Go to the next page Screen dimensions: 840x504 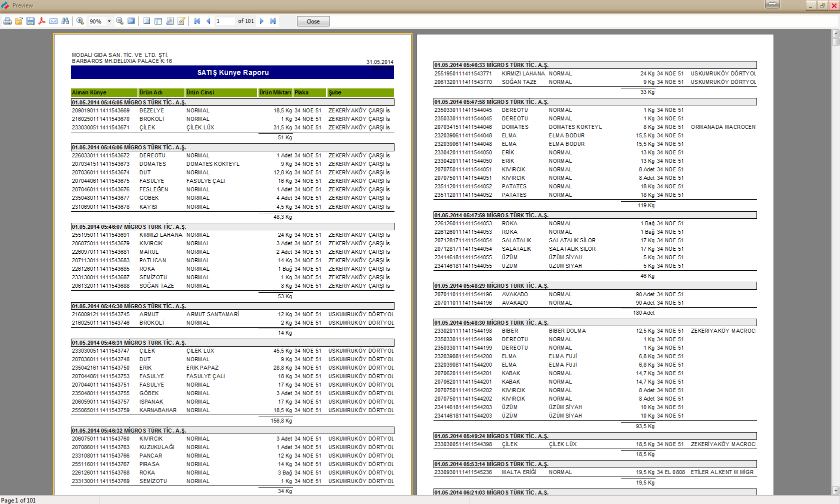point(261,21)
